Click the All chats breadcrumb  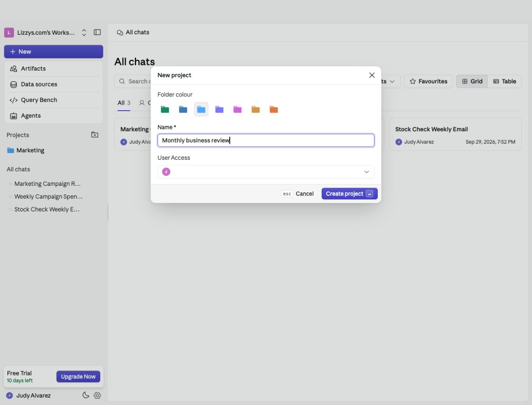[133, 33]
